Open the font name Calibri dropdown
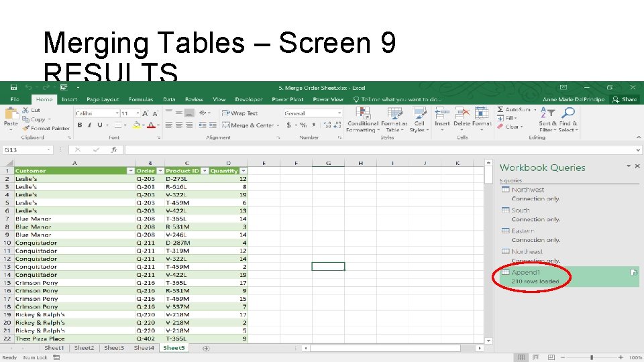Image resolution: width=644 pixels, height=362 pixels. point(117,113)
